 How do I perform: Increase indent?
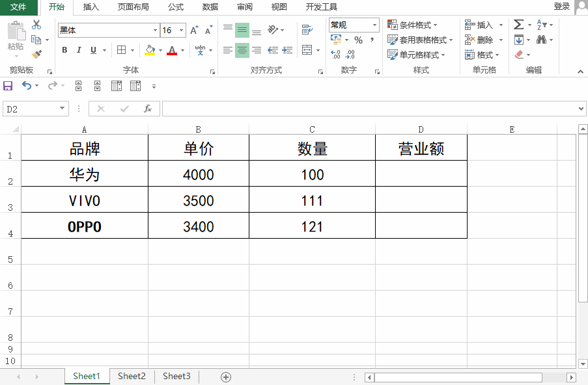tap(287, 50)
